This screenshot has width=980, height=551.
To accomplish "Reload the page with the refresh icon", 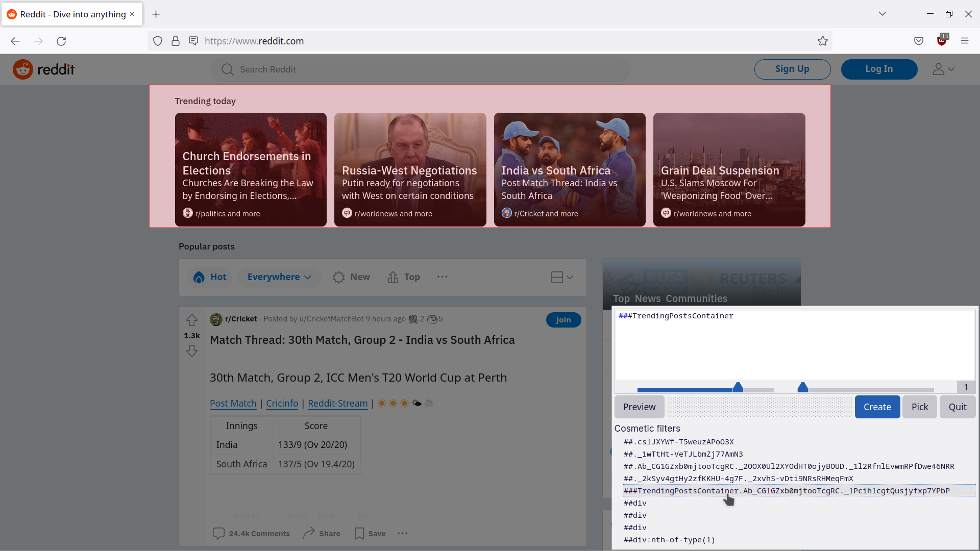I will (61, 41).
